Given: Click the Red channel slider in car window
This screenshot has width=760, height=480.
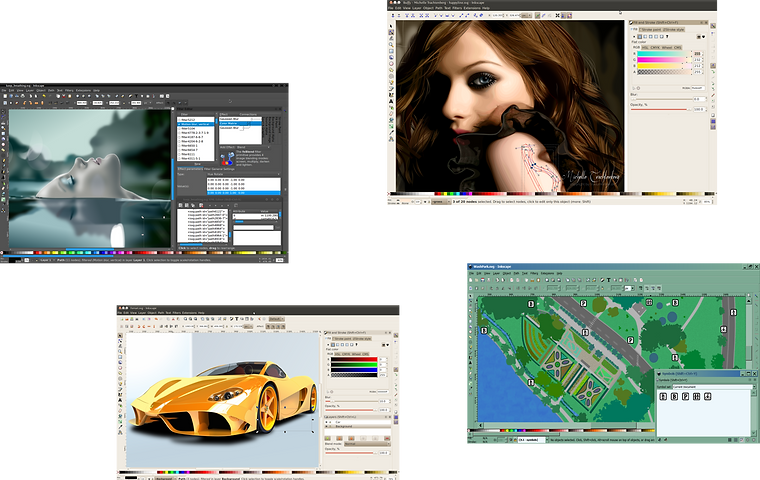Looking at the screenshot, I should pyautogui.click(x=354, y=359).
